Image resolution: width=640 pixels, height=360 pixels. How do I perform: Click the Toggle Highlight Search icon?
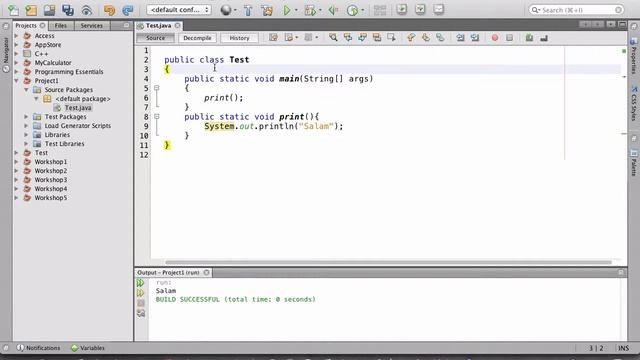pos(377,38)
